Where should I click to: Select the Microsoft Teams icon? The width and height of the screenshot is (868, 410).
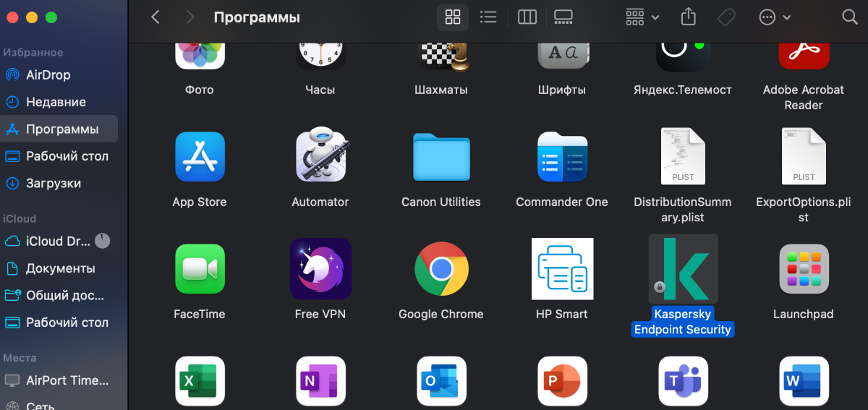[683, 381]
